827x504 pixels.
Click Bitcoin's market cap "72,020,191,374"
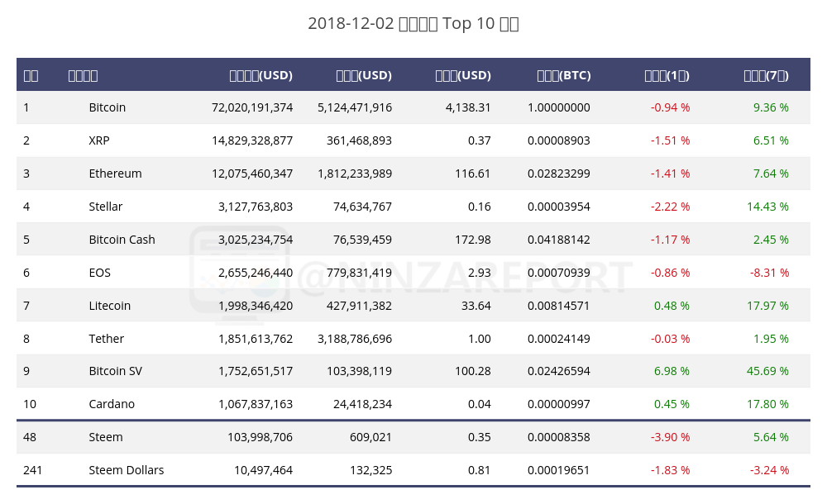click(252, 107)
